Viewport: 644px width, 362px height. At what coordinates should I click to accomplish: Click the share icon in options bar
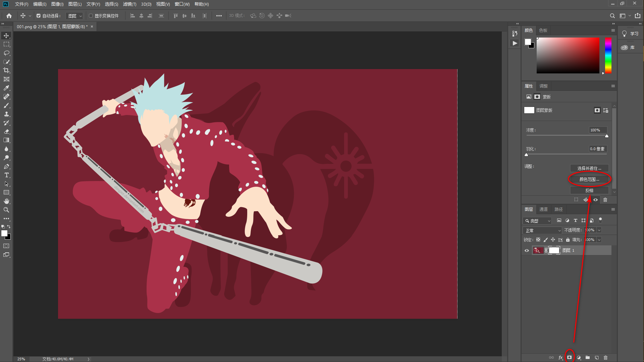638,16
